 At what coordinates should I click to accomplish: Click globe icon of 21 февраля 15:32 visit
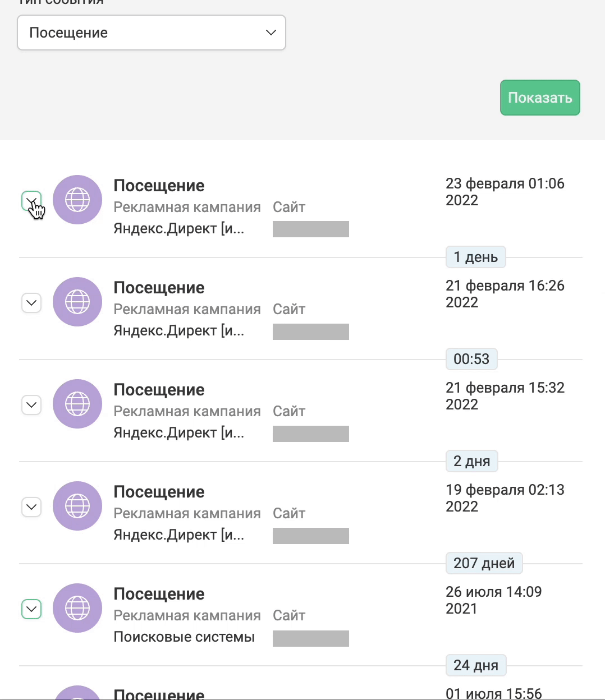(77, 404)
